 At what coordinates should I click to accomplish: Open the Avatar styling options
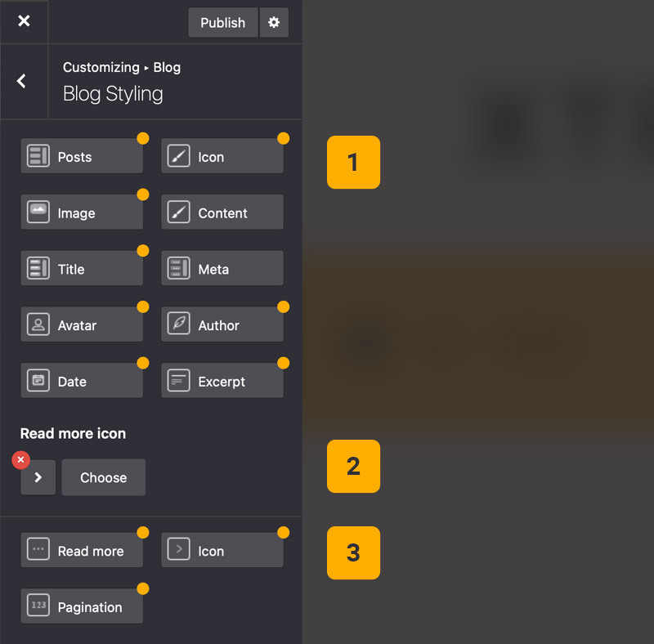click(x=82, y=325)
